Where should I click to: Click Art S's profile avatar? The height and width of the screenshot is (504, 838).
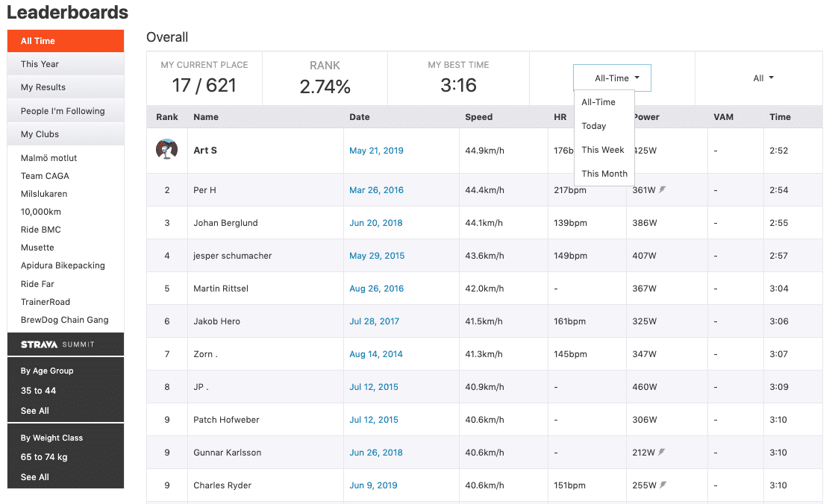(x=167, y=149)
